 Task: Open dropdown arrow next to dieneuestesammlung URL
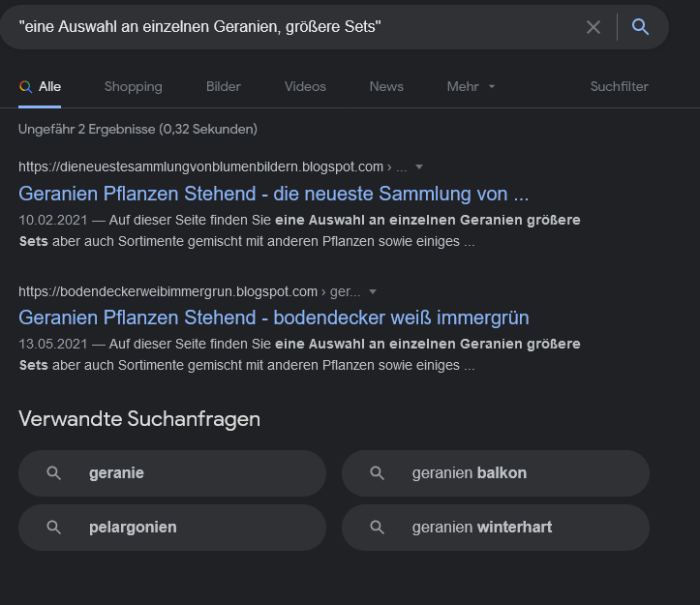419,166
